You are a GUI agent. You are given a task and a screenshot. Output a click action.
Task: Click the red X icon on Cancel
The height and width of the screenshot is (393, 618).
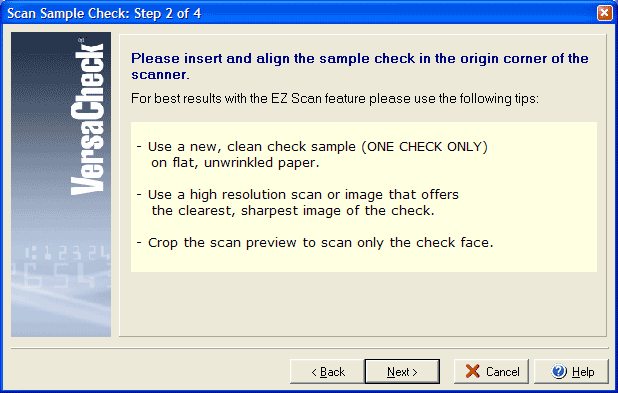[x=472, y=371]
